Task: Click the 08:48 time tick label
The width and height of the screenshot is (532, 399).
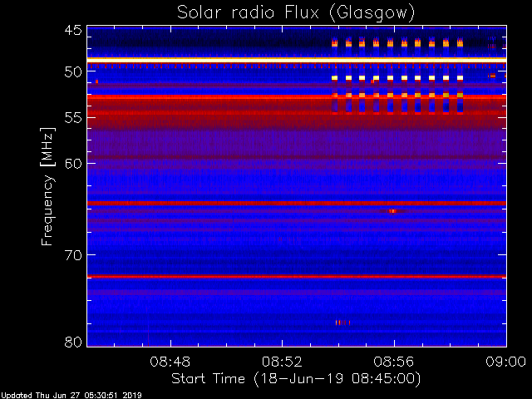Action: pyautogui.click(x=170, y=362)
